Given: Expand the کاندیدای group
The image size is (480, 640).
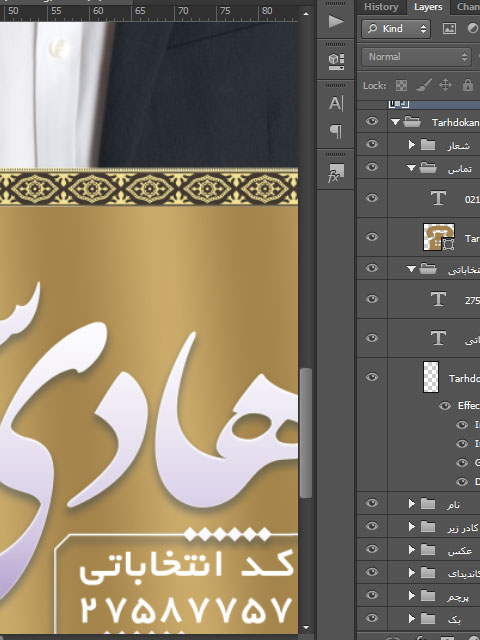Looking at the screenshot, I should [x=412, y=573].
